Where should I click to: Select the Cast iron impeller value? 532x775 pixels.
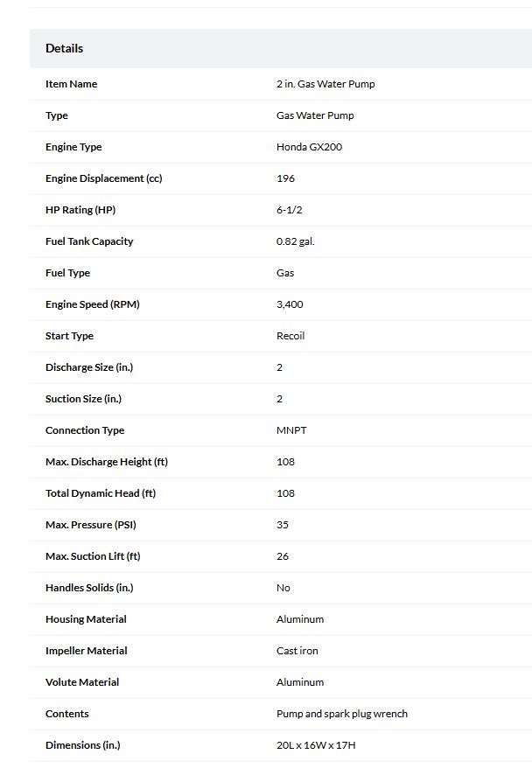297,651
